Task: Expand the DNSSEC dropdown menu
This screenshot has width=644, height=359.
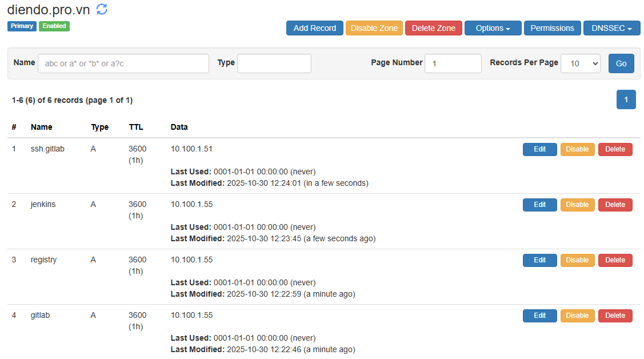Action: (611, 28)
